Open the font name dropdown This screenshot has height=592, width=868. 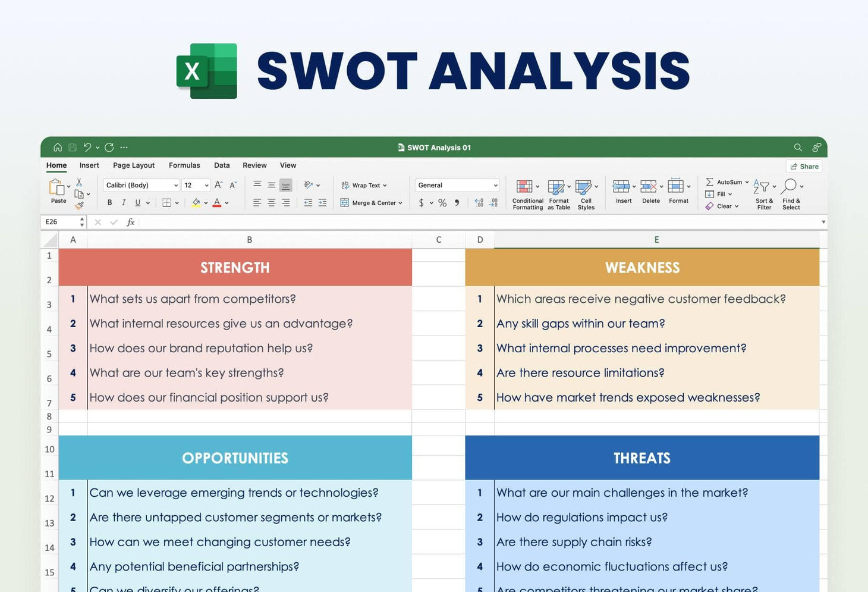pos(140,185)
